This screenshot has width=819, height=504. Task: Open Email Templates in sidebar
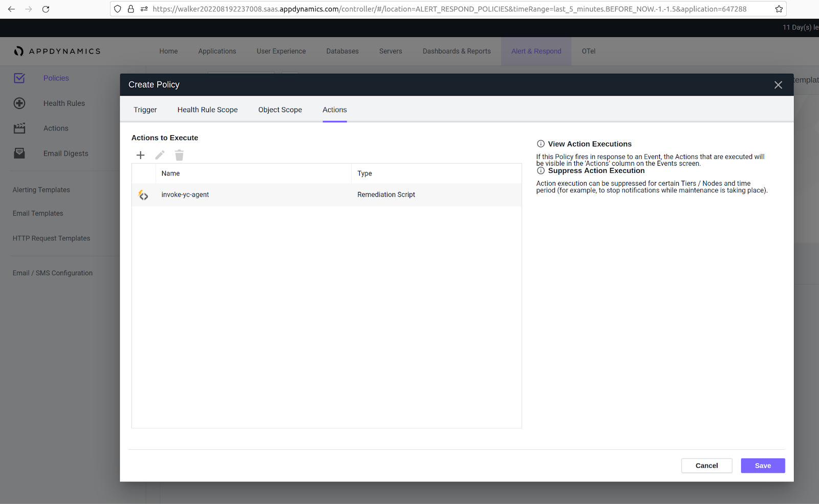tap(38, 213)
